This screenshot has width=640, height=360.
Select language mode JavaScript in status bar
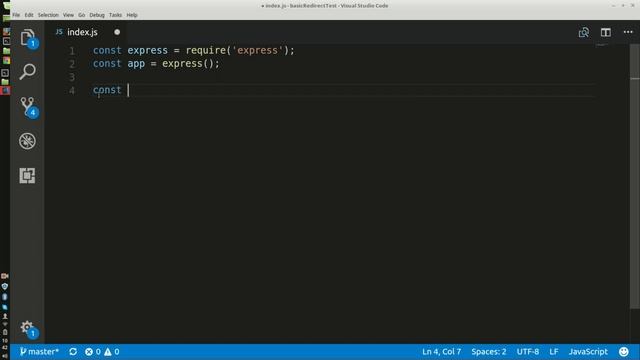(588, 351)
